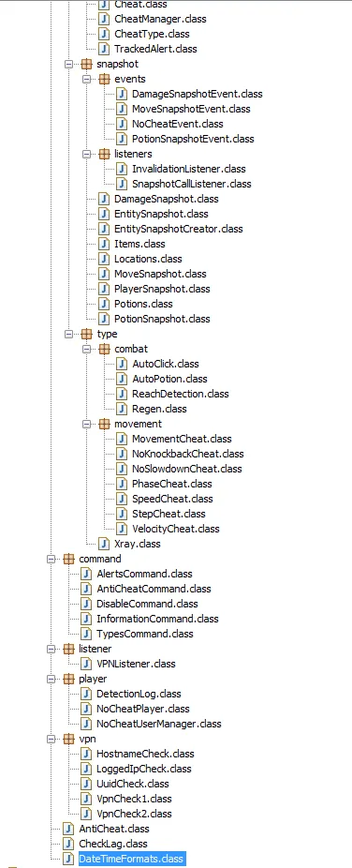352x868 pixels.
Task: Collapse the vpn package node
Action: coord(51,739)
